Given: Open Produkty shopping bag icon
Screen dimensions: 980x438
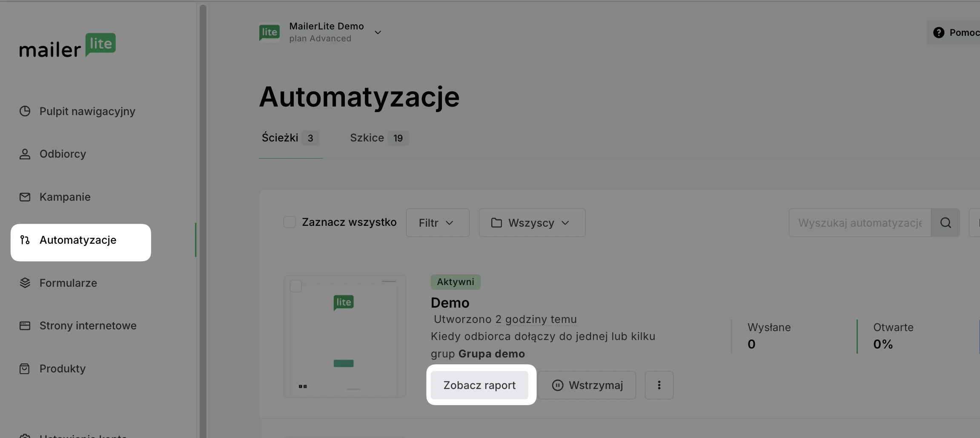Looking at the screenshot, I should tap(25, 369).
